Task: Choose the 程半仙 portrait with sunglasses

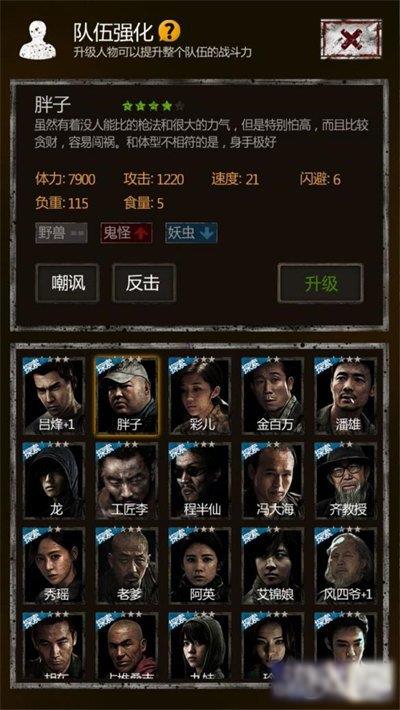Action: (200, 480)
